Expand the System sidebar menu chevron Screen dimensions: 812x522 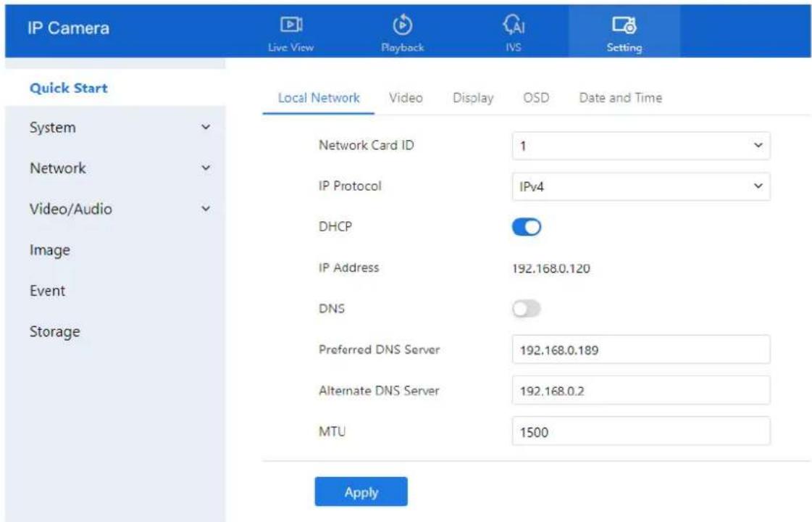click(206, 127)
